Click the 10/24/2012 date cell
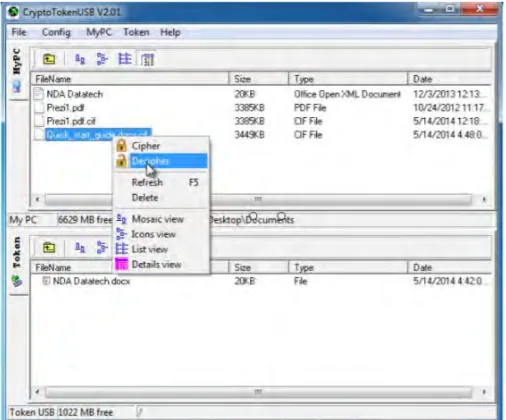Image resolution: width=506 pixels, height=420 pixels. tap(449, 108)
